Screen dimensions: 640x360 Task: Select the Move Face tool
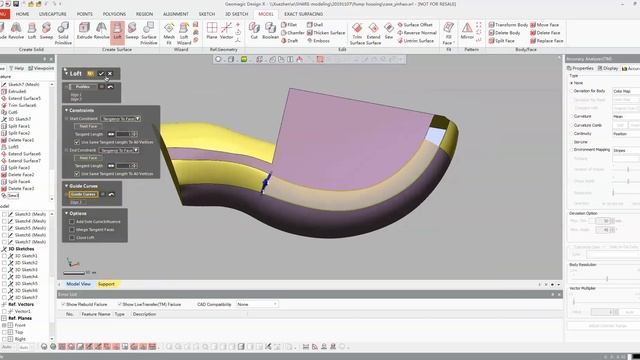tap(544, 25)
